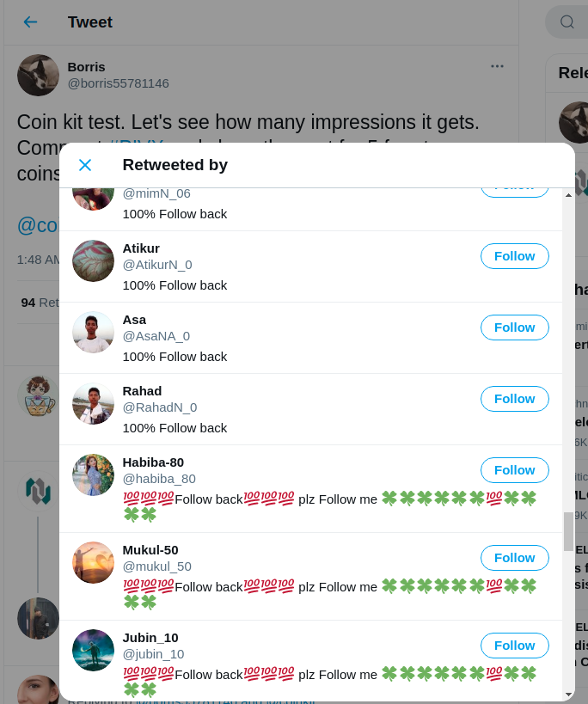The height and width of the screenshot is (704, 588).
Task: Follow Atikur
Action: [514, 256]
